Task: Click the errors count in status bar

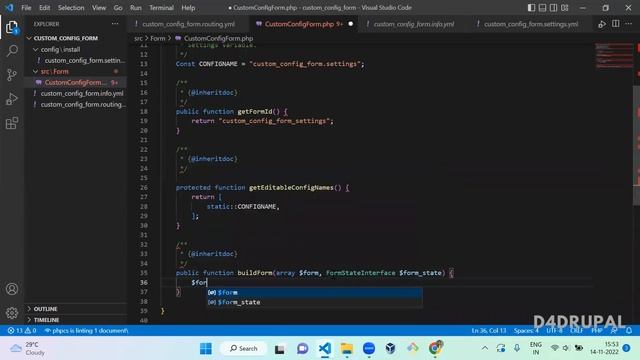Action: [16, 331]
